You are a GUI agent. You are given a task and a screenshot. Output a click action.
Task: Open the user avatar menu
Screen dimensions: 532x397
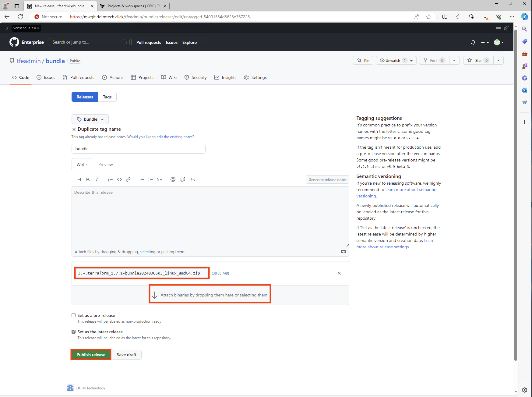[x=499, y=42]
